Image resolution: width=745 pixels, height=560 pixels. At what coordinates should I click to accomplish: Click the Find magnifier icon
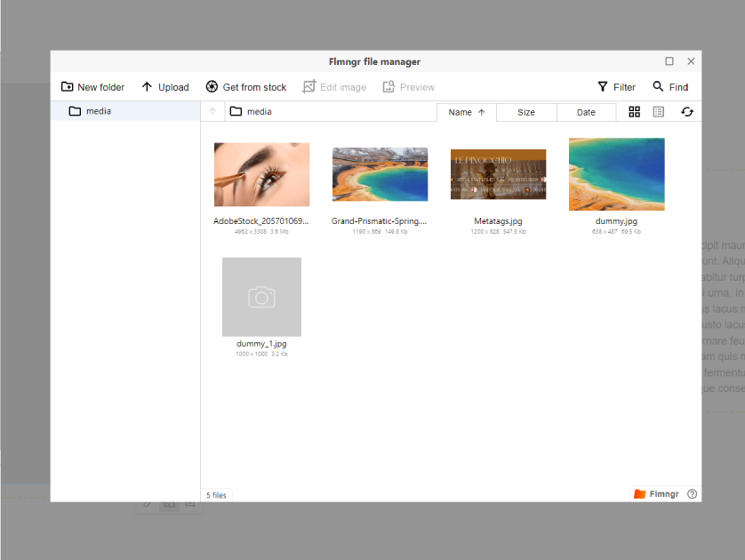(658, 86)
